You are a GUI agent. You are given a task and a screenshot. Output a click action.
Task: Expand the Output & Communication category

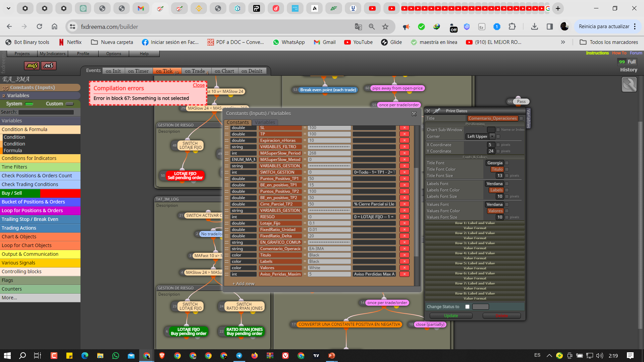click(40, 254)
